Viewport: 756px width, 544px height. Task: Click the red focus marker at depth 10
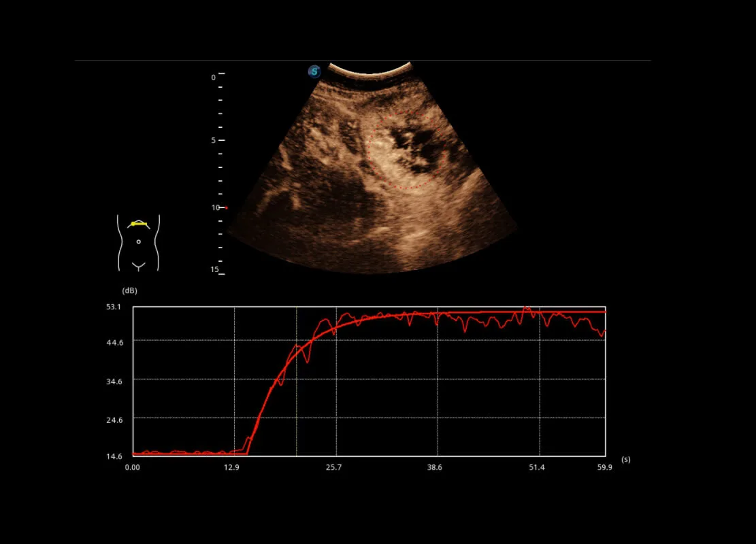[x=227, y=207]
